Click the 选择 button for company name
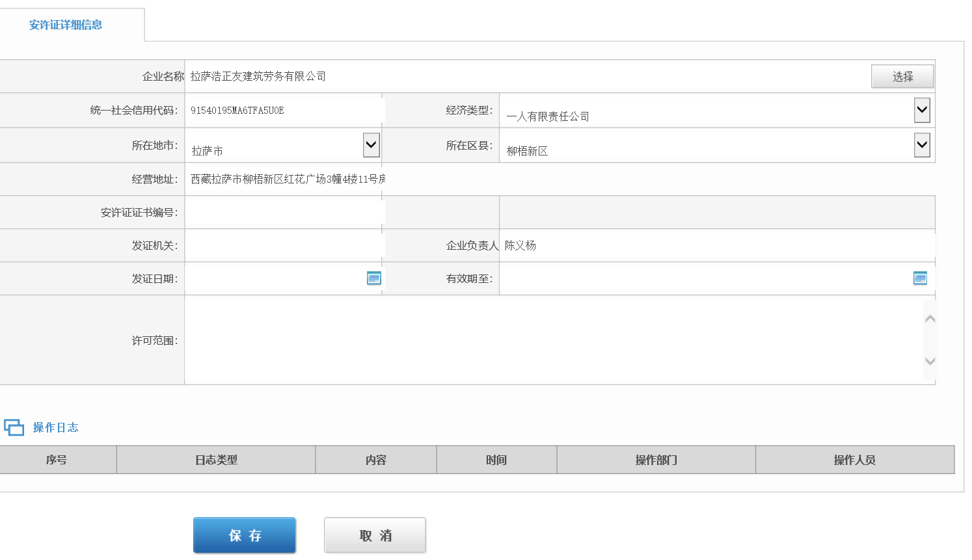 click(902, 77)
